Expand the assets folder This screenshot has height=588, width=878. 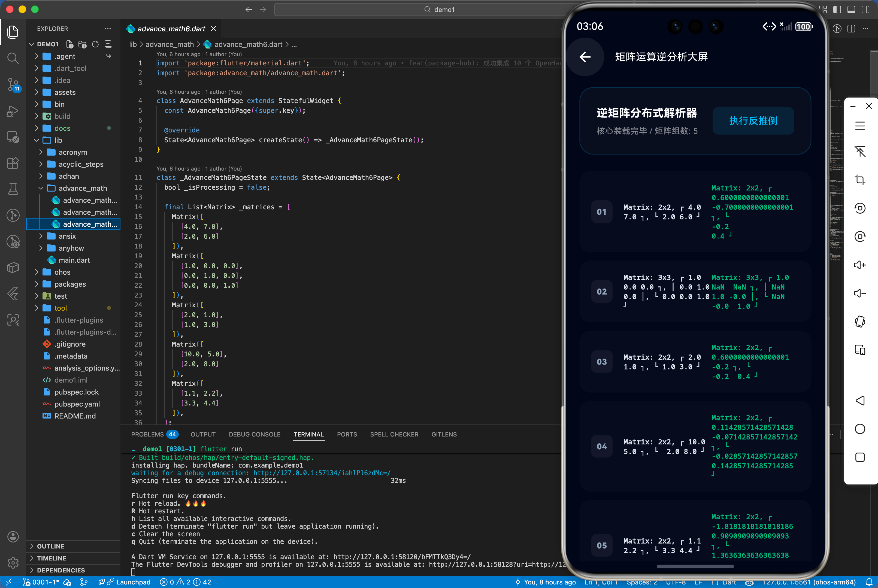click(x=65, y=92)
